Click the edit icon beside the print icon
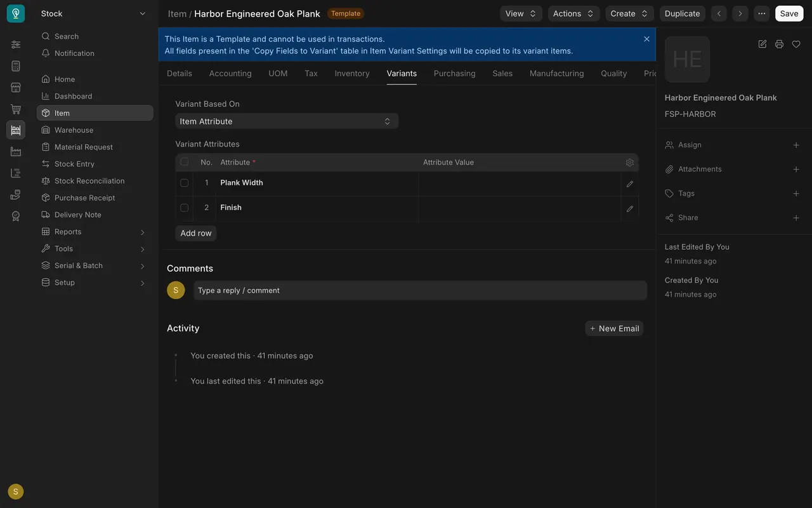Image resolution: width=812 pixels, height=508 pixels. pyautogui.click(x=763, y=44)
